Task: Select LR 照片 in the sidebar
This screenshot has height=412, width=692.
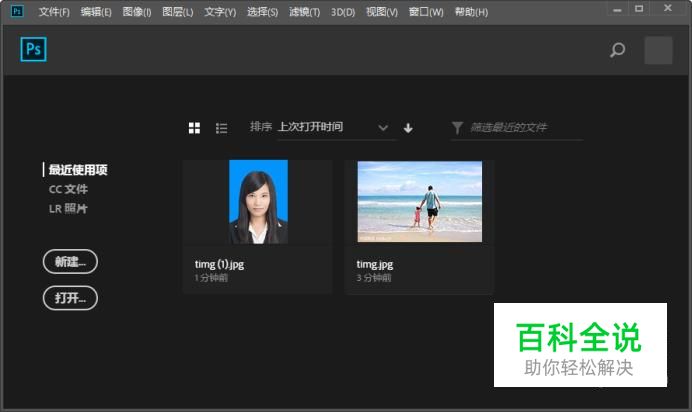Action: pos(68,209)
